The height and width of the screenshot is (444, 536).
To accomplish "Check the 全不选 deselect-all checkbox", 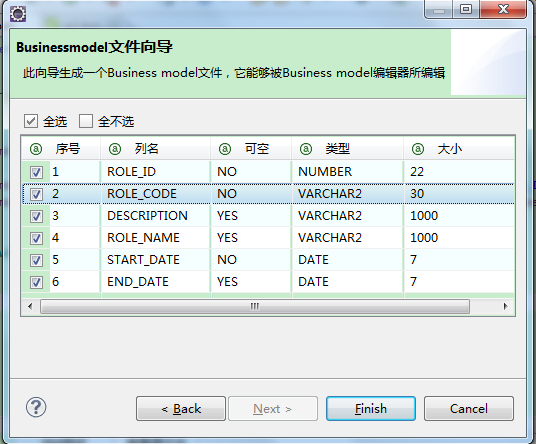I will [86, 121].
